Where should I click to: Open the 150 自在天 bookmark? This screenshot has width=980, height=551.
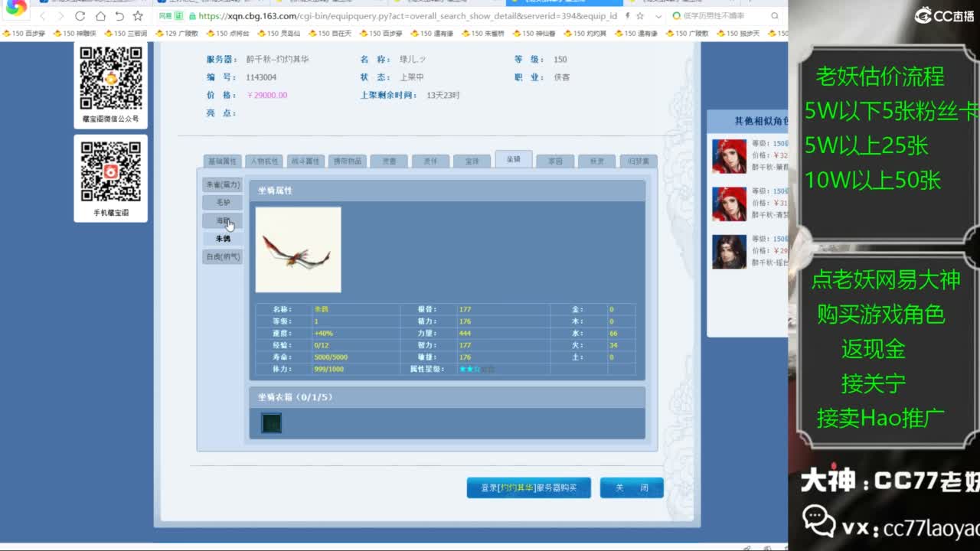tap(330, 34)
